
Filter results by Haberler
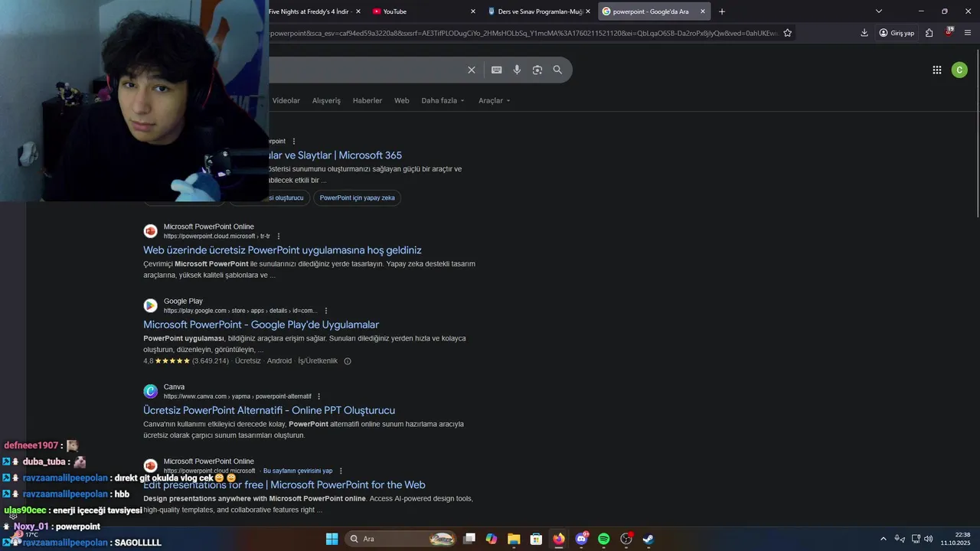tap(367, 100)
